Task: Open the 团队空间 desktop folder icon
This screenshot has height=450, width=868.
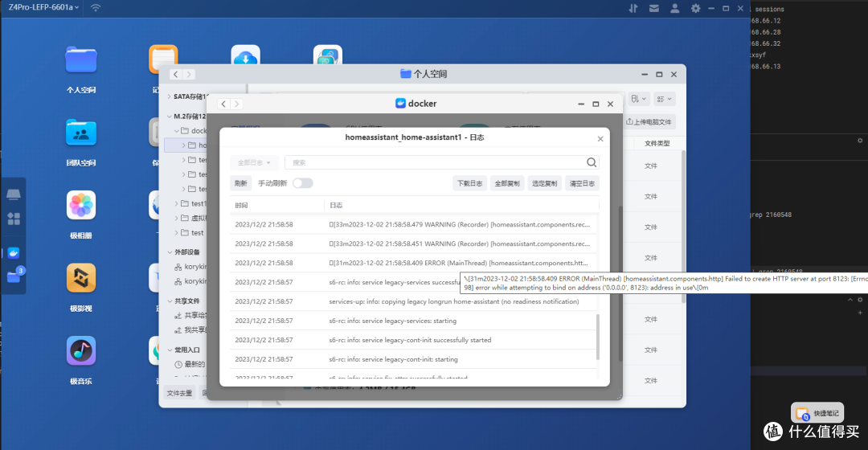Action: (x=81, y=133)
